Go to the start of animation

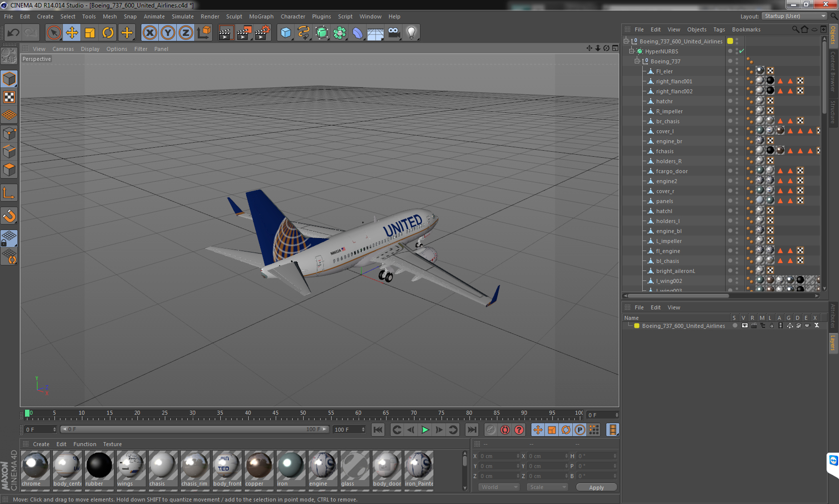pyautogui.click(x=378, y=430)
